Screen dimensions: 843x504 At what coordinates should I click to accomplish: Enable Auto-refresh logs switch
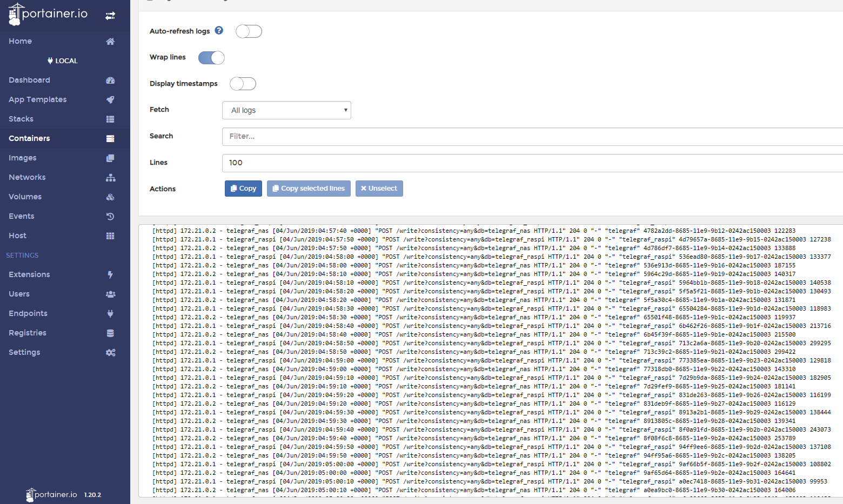click(249, 31)
